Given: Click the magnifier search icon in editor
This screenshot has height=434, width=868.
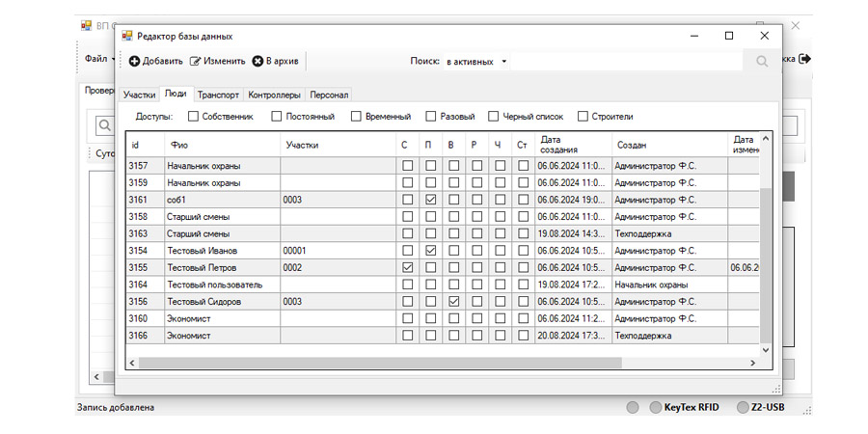Looking at the screenshot, I should tap(761, 62).
